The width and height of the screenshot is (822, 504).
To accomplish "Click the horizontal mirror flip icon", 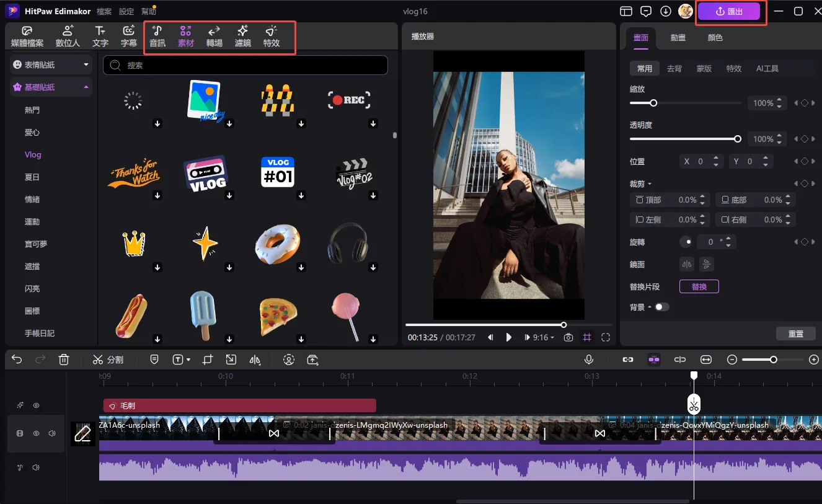I will click(x=686, y=265).
